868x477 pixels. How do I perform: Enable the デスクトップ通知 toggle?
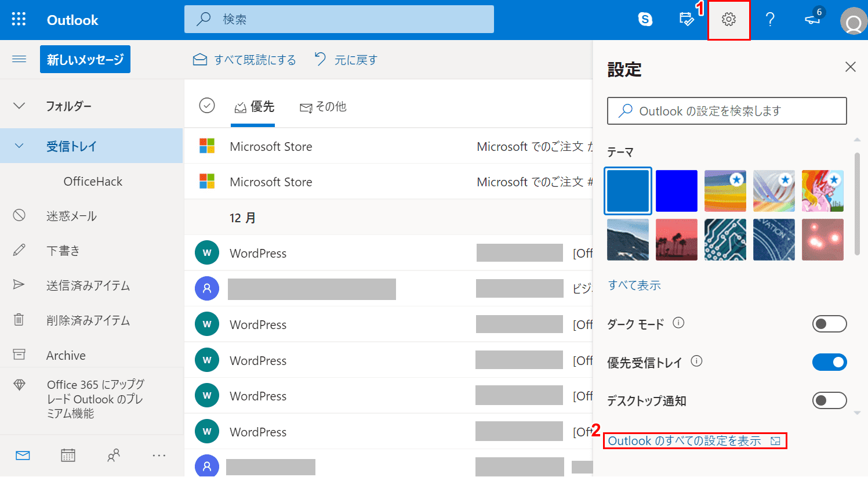(x=829, y=400)
